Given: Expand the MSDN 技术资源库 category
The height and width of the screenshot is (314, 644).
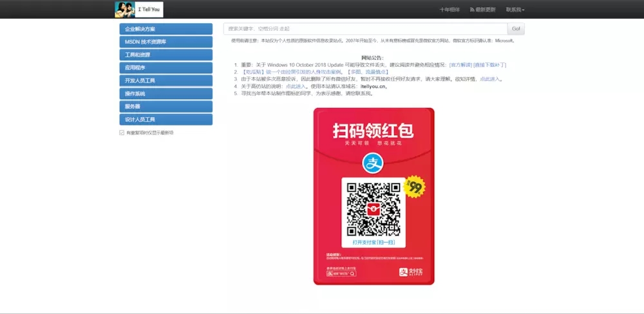Looking at the screenshot, I should click(x=166, y=42).
